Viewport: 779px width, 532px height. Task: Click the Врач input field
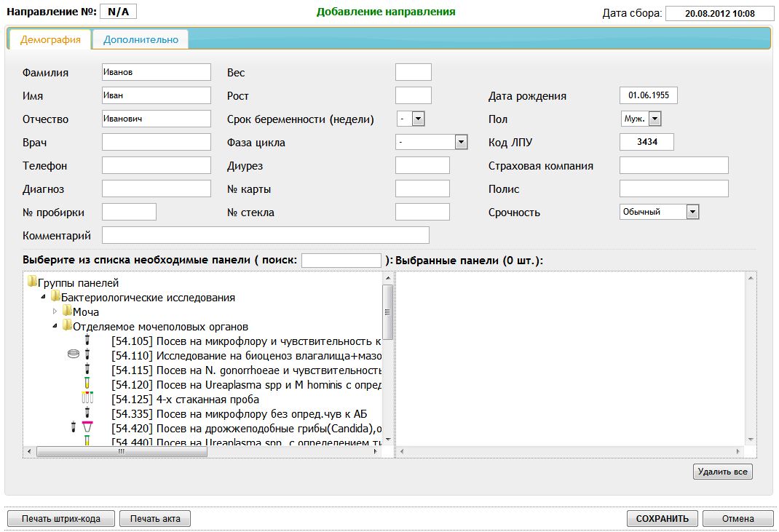point(157,142)
